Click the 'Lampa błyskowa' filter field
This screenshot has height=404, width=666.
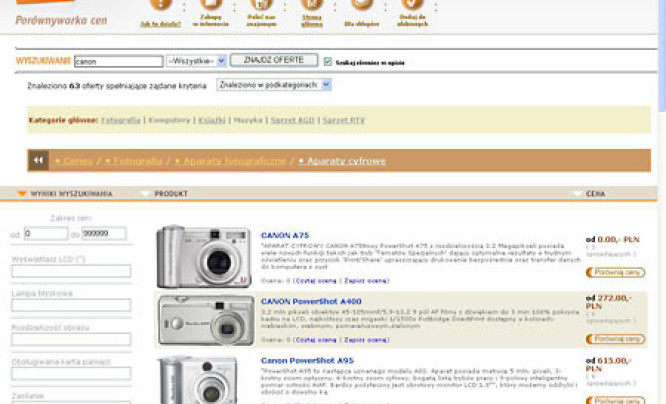71,305
